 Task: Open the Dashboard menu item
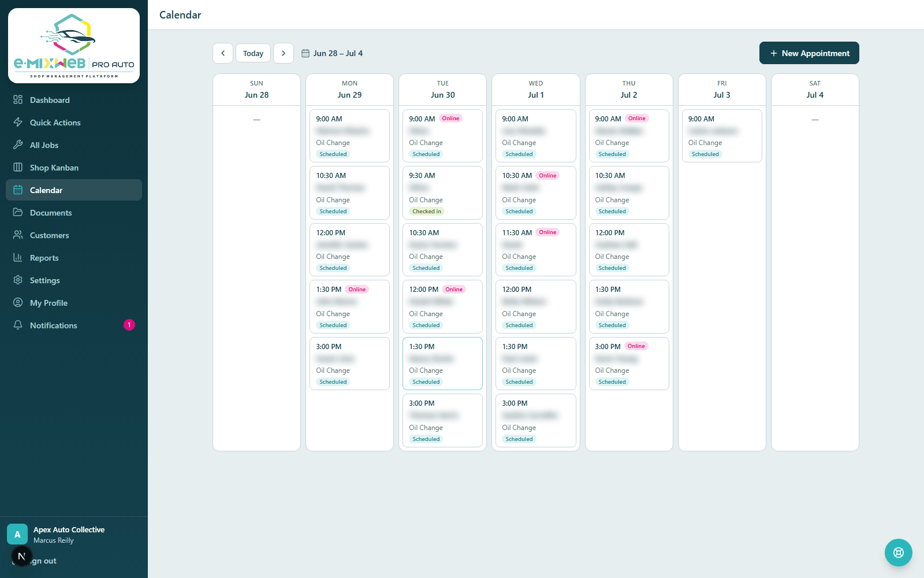[x=74, y=100]
